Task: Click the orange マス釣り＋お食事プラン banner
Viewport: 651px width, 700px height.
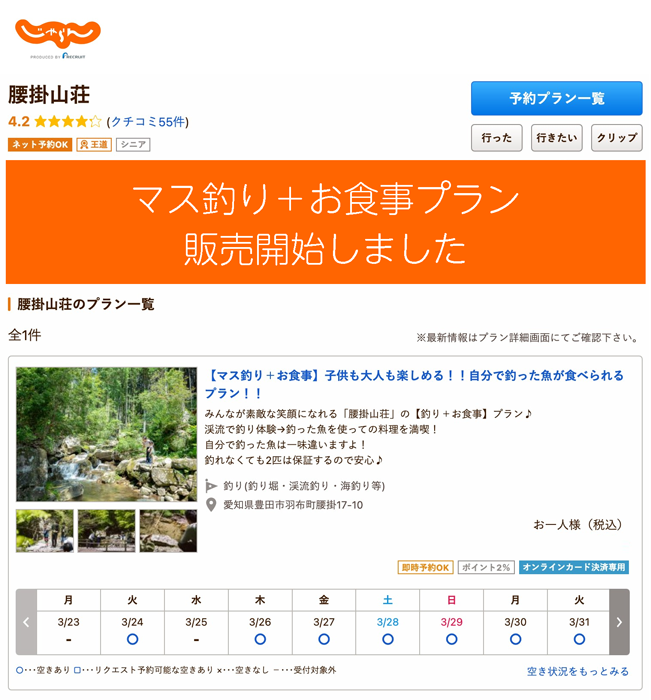Action: [326, 222]
